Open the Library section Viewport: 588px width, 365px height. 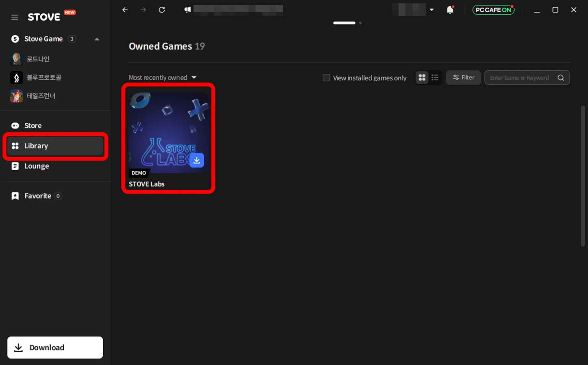point(55,146)
